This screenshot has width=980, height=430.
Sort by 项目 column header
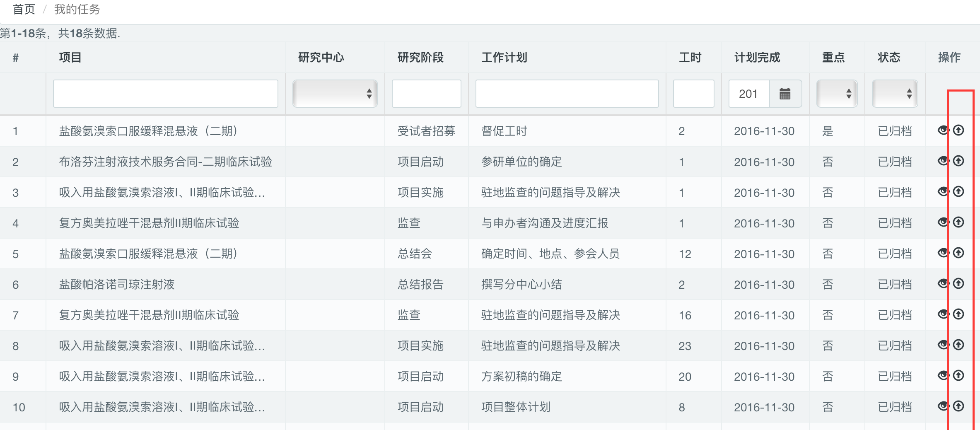tap(70, 57)
